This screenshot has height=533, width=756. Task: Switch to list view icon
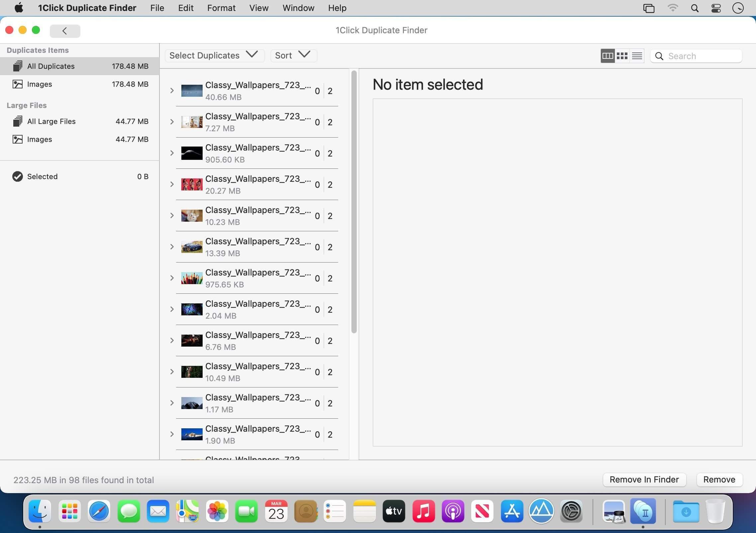point(637,56)
